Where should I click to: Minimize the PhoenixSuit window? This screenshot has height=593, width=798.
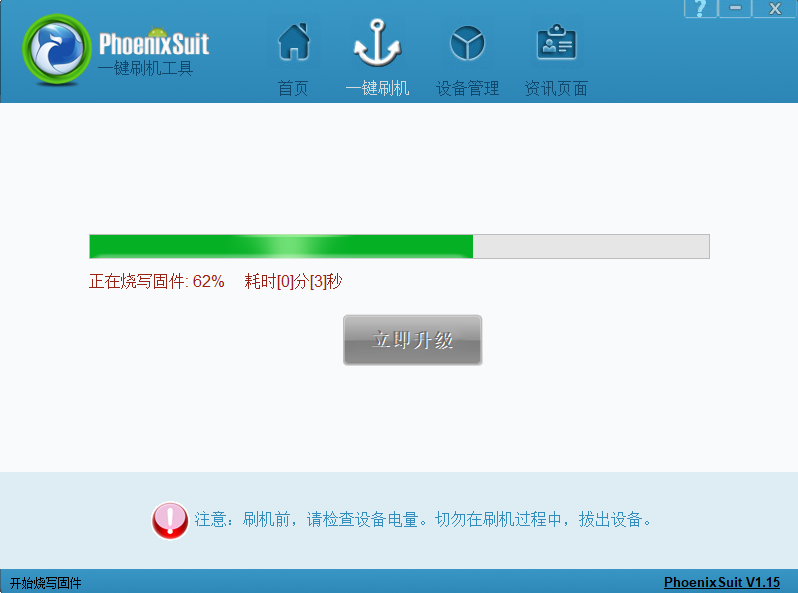735,9
